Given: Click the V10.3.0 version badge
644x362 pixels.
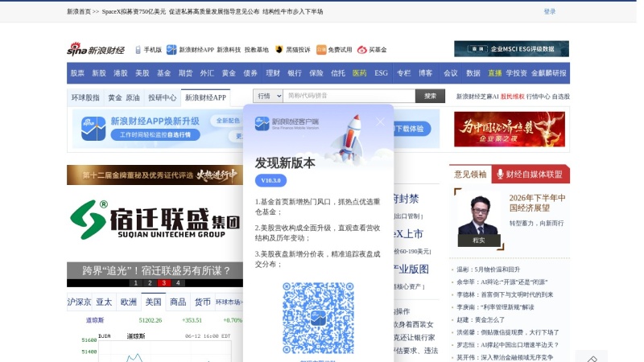Looking at the screenshot, I should coord(270,180).
